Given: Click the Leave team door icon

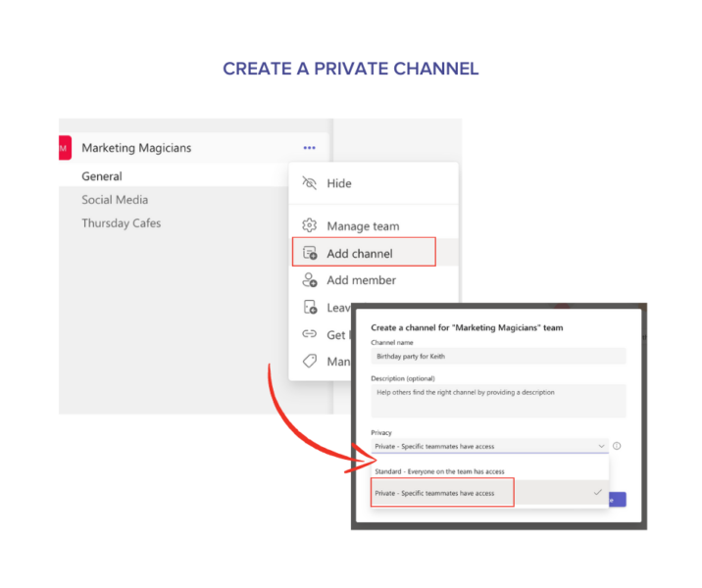Looking at the screenshot, I should click(x=310, y=308).
